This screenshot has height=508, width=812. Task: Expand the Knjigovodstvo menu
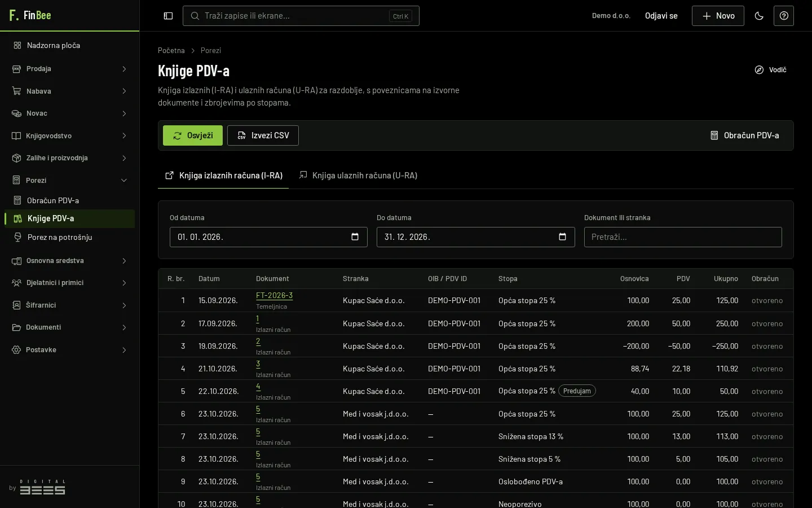69,135
